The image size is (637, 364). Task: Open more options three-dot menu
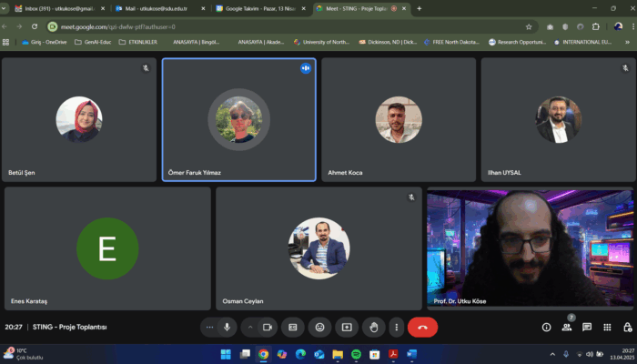[396, 327]
